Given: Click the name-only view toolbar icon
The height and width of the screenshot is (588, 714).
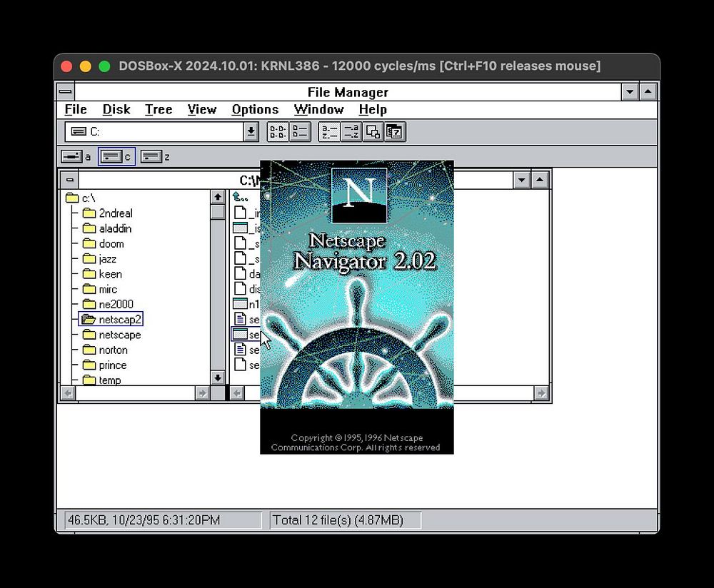Looking at the screenshot, I should (x=277, y=132).
